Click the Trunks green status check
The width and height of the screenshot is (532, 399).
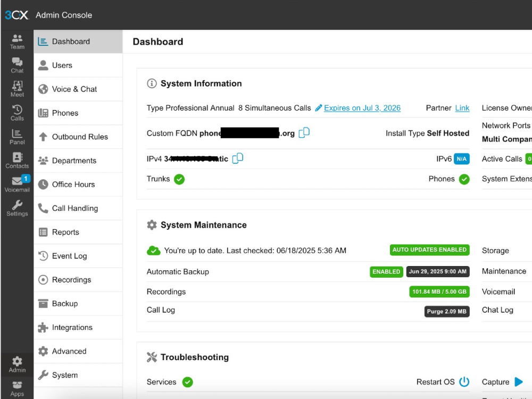(179, 179)
